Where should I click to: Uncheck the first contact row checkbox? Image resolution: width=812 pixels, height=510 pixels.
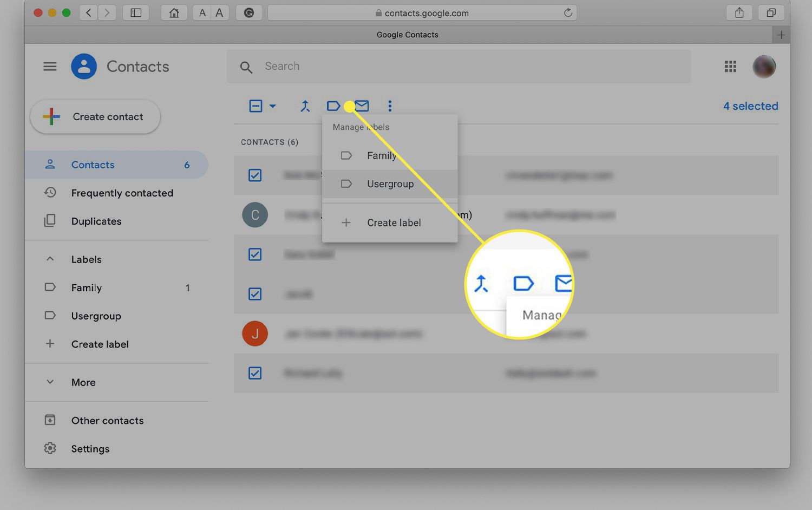point(255,175)
